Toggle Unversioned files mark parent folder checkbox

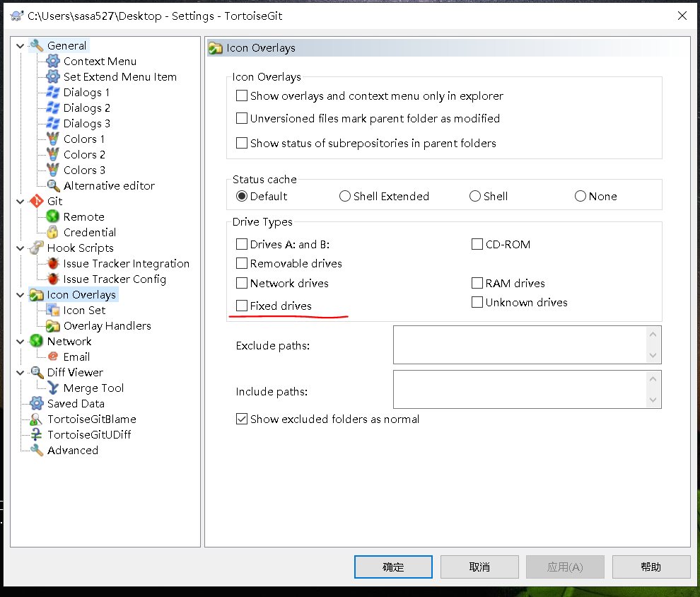(242, 118)
